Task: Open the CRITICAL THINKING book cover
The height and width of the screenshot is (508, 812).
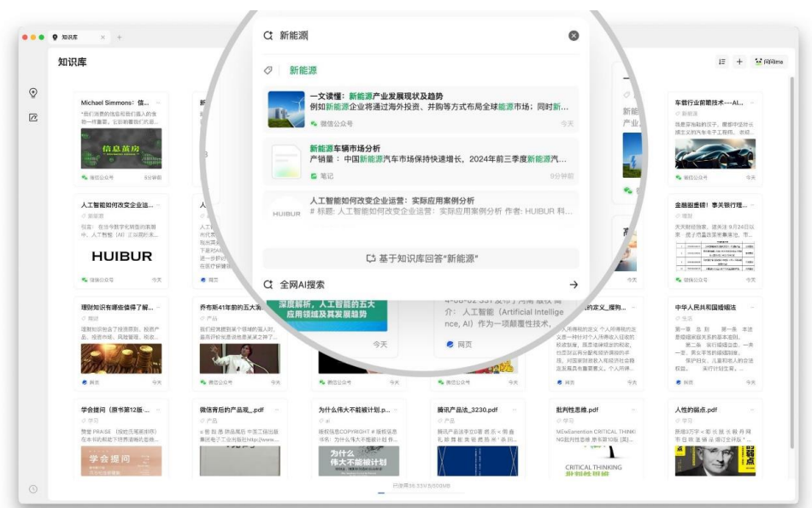Action: 596,461
